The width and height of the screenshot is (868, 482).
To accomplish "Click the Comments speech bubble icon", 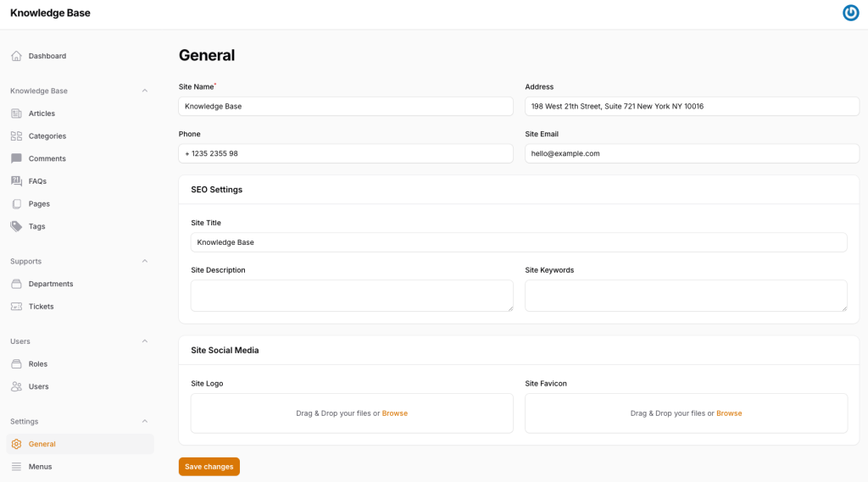I will [x=17, y=158].
